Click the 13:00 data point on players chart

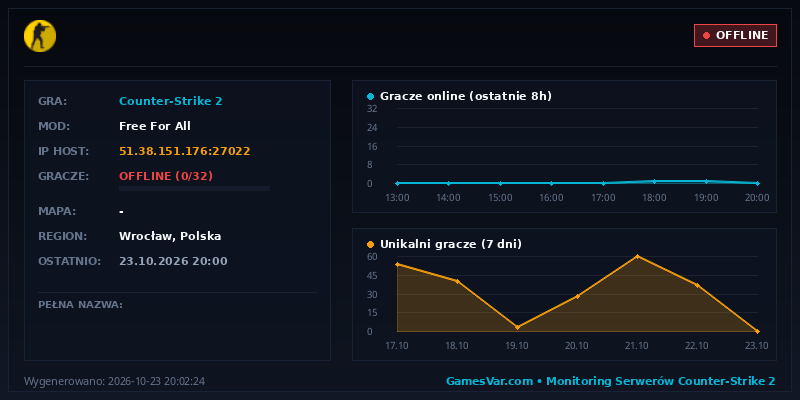[x=397, y=183]
